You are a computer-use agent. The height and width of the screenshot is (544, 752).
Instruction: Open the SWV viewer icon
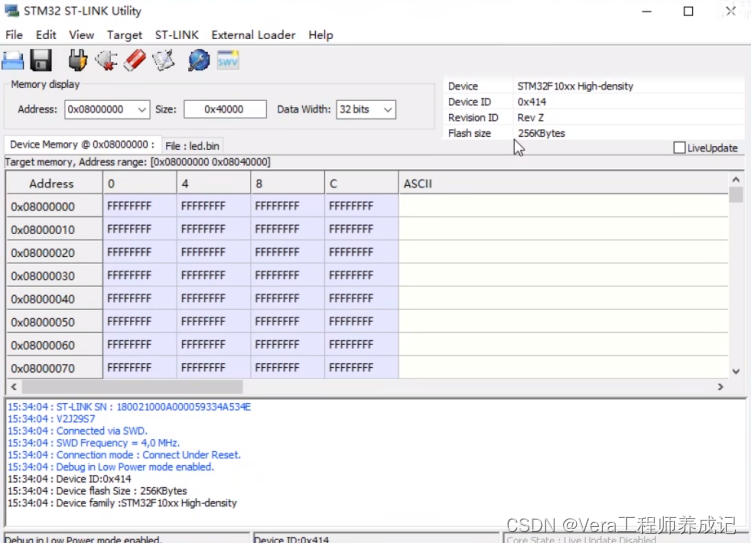point(228,60)
